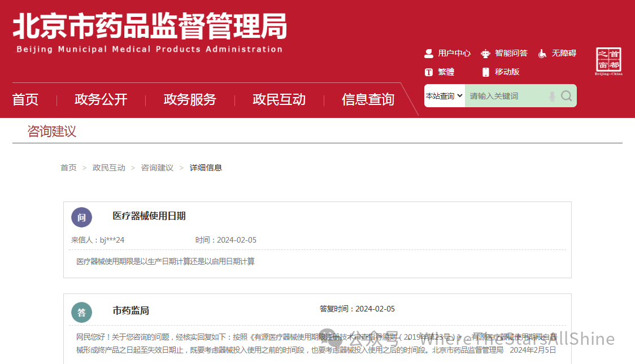Click the 咨询建议 section heading
This screenshot has height=364, width=635.
tap(52, 131)
